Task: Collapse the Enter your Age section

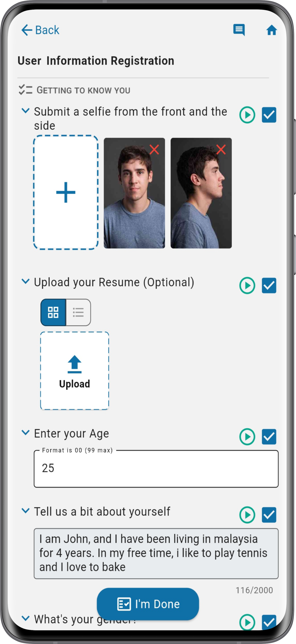Action: click(25, 432)
